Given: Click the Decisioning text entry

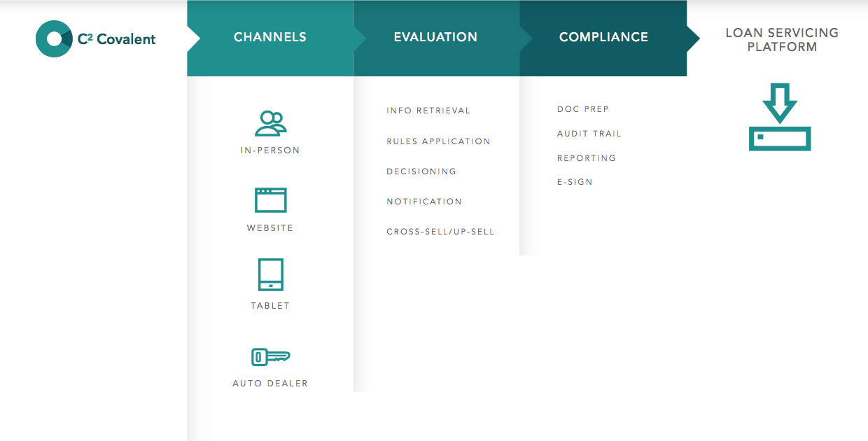Looking at the screenshot, I should pos(421,171).
